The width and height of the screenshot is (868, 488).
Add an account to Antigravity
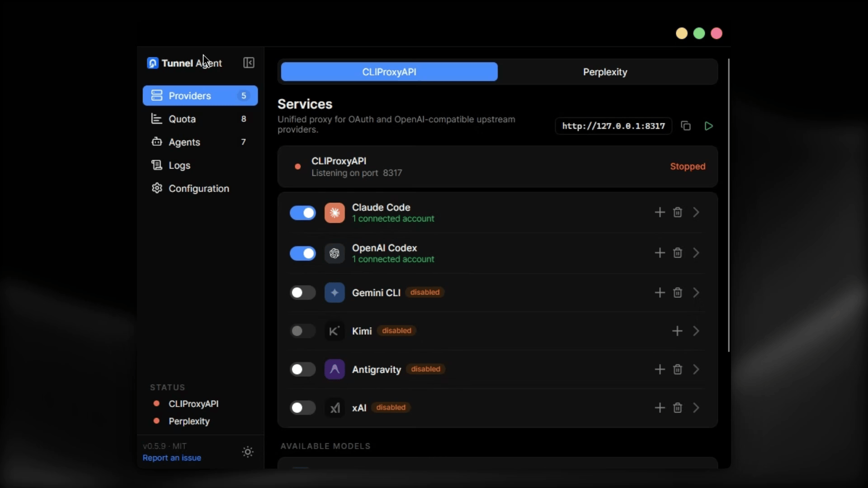[660, 370]
